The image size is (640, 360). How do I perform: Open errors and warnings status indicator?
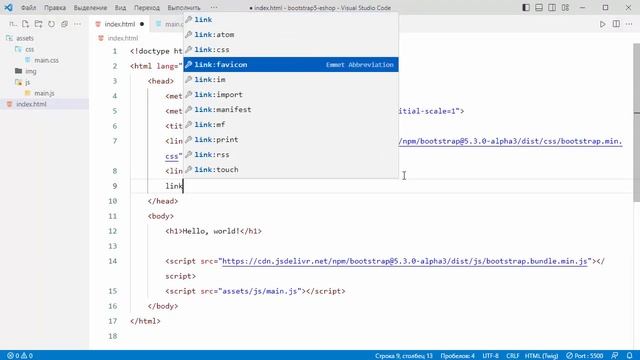tap(20, 356)
